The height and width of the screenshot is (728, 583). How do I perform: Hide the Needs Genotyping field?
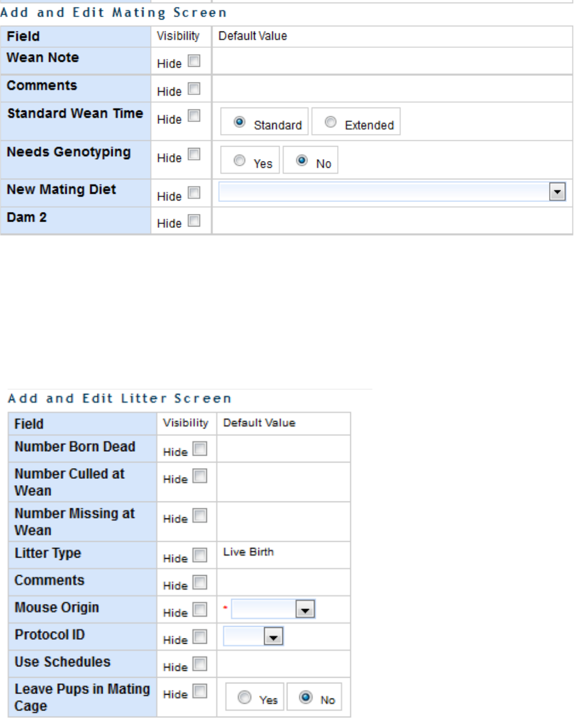(194, 155)
